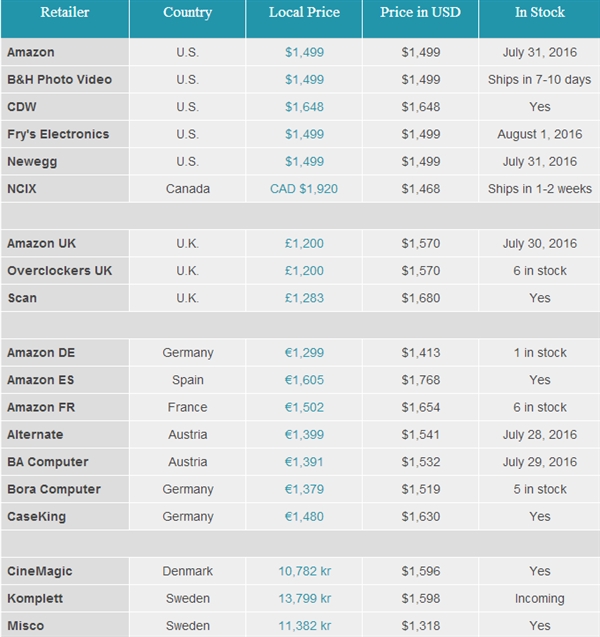Select the Price in USD column header
Image resolution: width=600 pixels, height=637 pixels.
(420, 13)
